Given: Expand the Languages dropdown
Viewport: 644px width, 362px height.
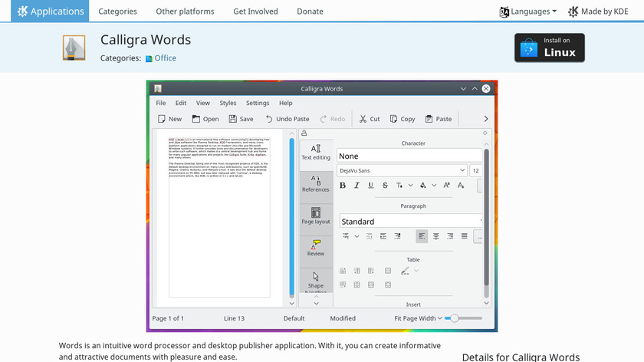Looking at the screenshot, I should pyautogui.click(x=528, y=12).
